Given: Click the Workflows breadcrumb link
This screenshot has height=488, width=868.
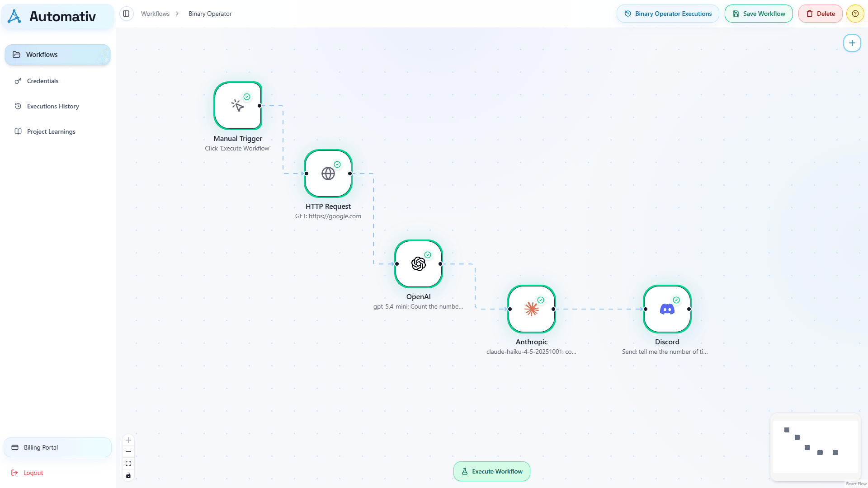Looking at the screenshot, I should [155, 14].
